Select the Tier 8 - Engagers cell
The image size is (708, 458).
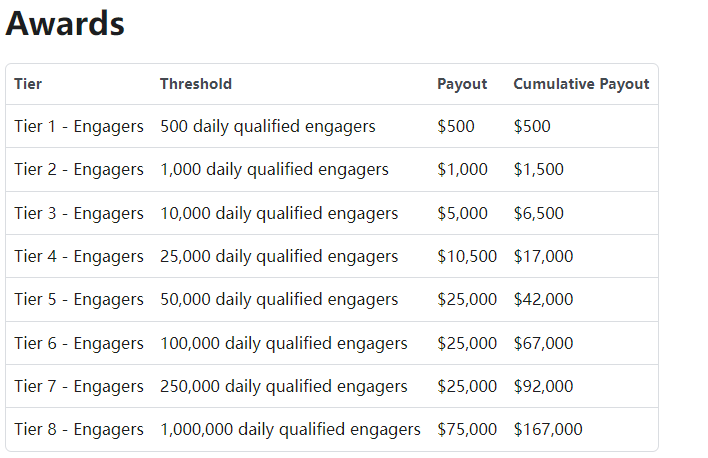click(79, 430)
